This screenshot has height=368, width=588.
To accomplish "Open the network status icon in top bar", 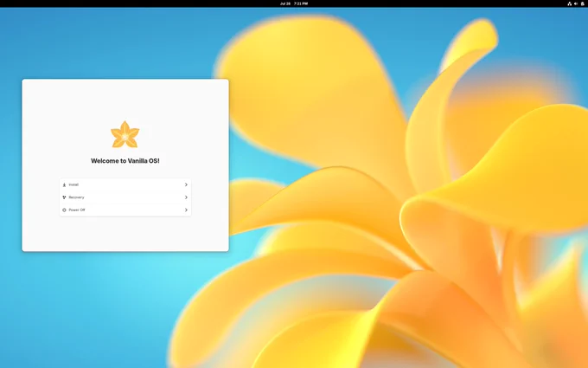I will click(x=569, y=3).
